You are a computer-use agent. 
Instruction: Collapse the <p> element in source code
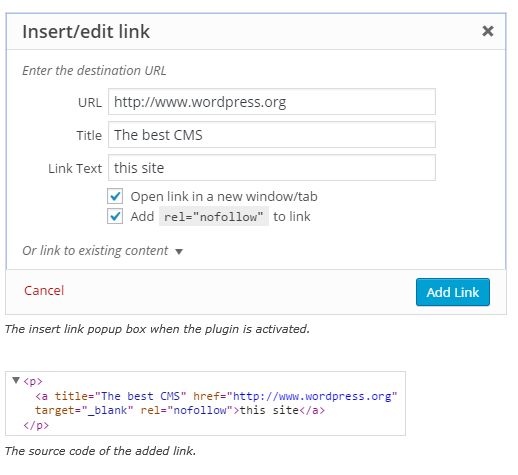16,380
